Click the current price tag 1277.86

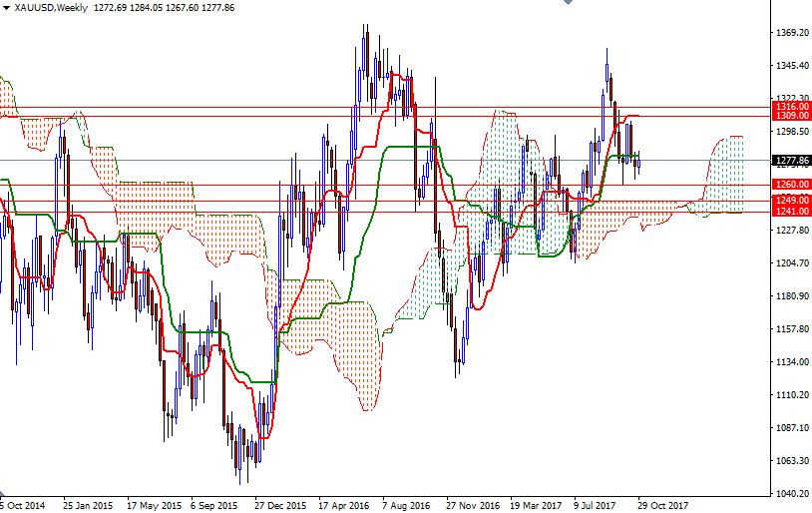click(791, 160)
